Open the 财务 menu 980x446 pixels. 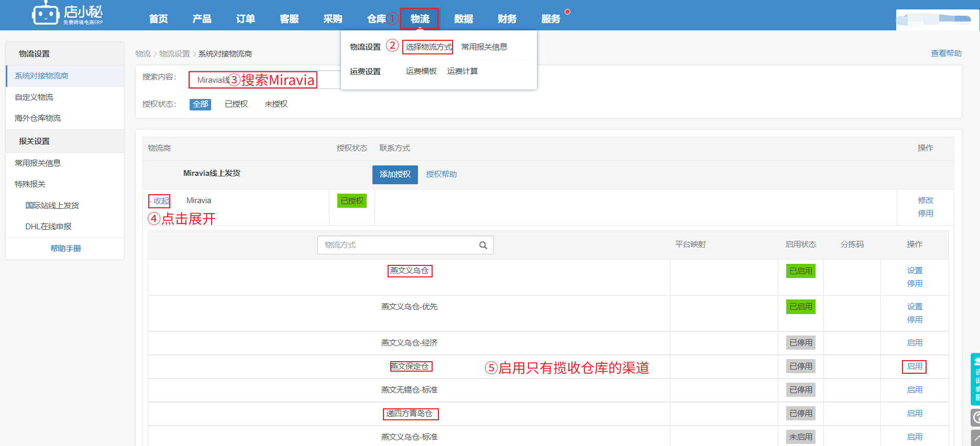tap(507, 19)
